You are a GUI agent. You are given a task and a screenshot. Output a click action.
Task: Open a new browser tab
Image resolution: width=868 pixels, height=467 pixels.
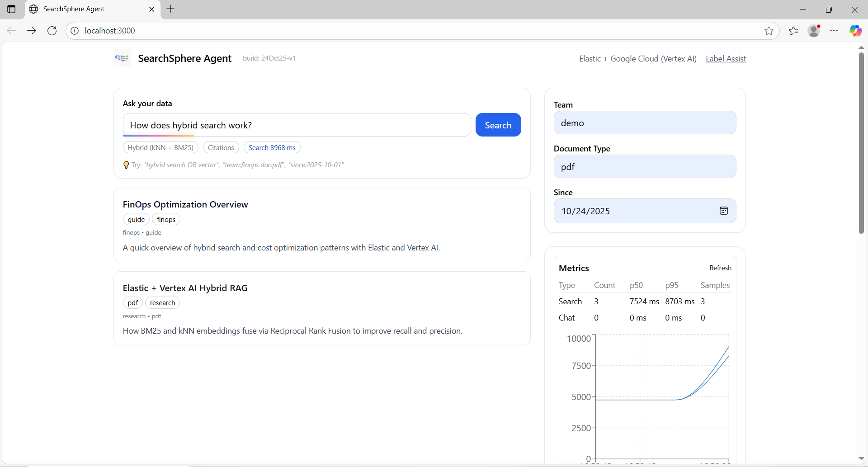pyautogui.click(x=170, y=9)
